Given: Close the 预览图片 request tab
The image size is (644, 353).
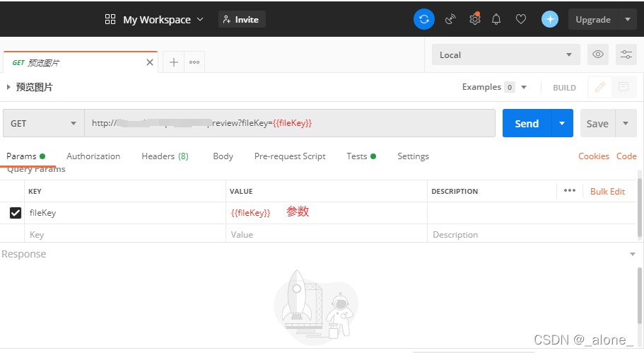Looking at the screenshot, I should (x=150, y=62).
